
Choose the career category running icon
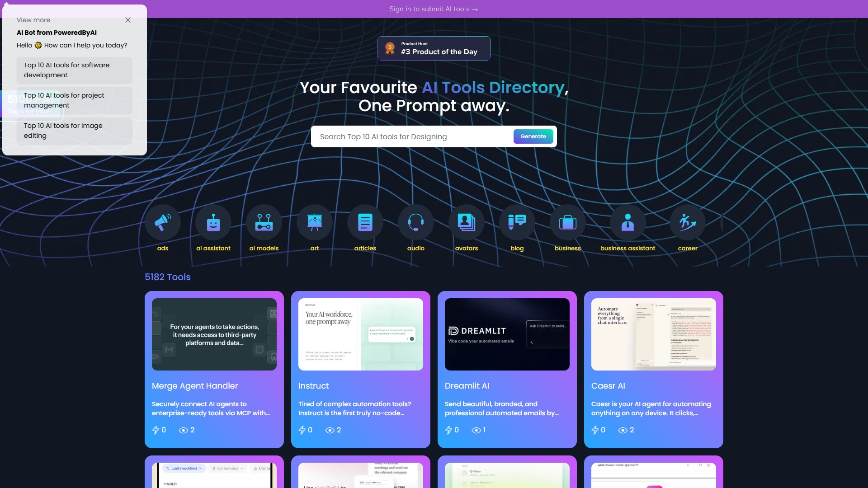(x=688, y=222)
